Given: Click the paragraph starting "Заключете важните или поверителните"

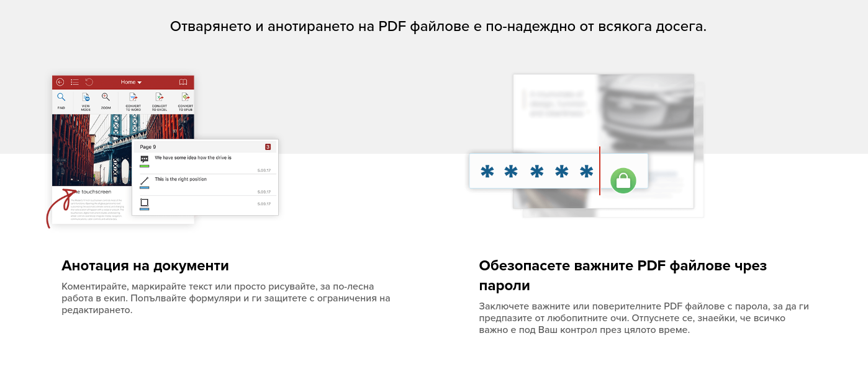Looking at the screenshot, I should [x=644, y=318].
